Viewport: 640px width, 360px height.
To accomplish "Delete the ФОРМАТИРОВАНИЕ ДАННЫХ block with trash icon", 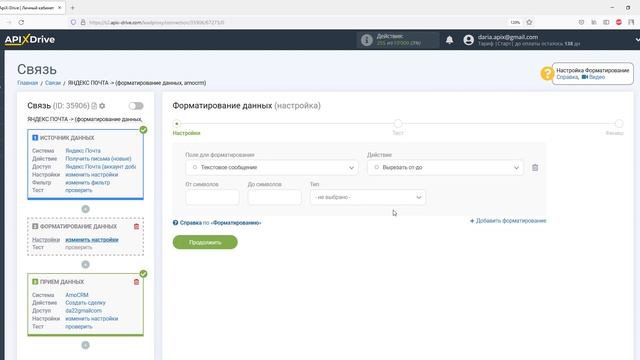I will [x=136, y=227].
